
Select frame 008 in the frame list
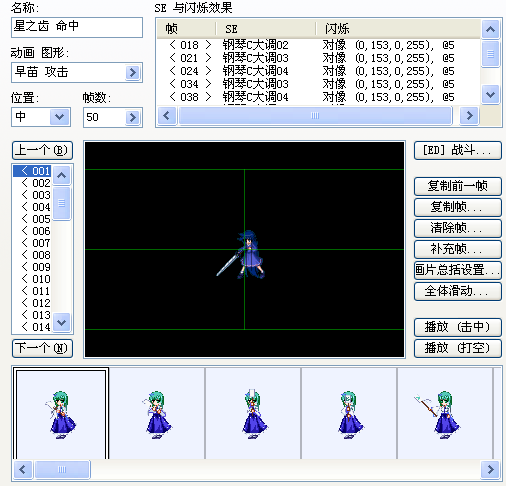32,255
